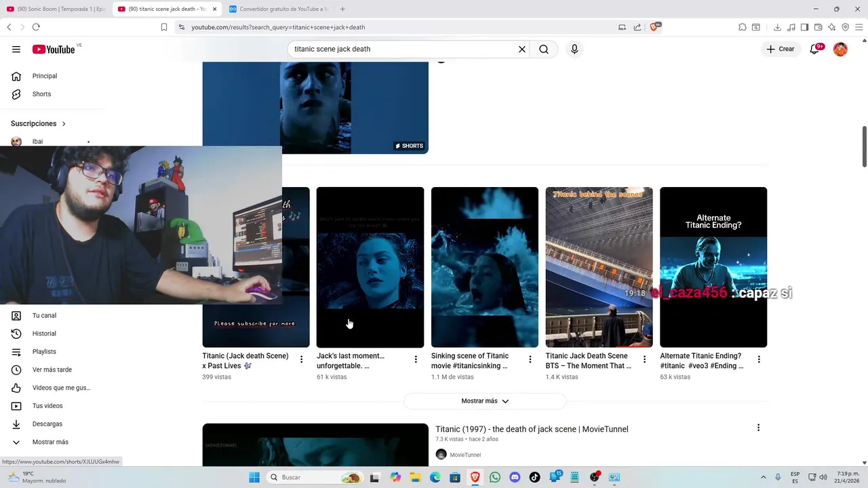The image size is (868, 488).
Task: Expand Mostrar más in the sidebar
Action: click(52, 442)
